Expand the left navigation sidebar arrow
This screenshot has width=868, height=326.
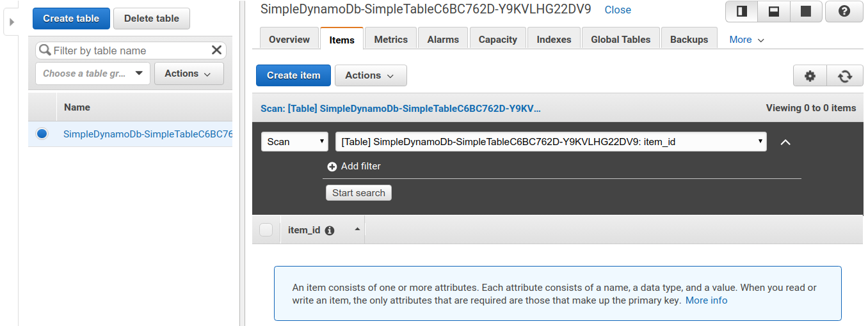tap(12, 22)
